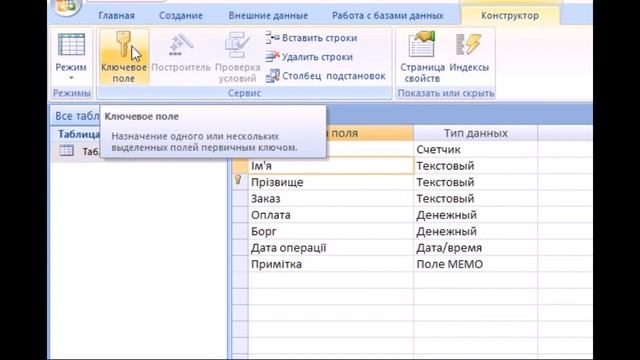Click the Все таблицы navigation header
Viewport: 640px width, 360px height.
click(77, 116)
